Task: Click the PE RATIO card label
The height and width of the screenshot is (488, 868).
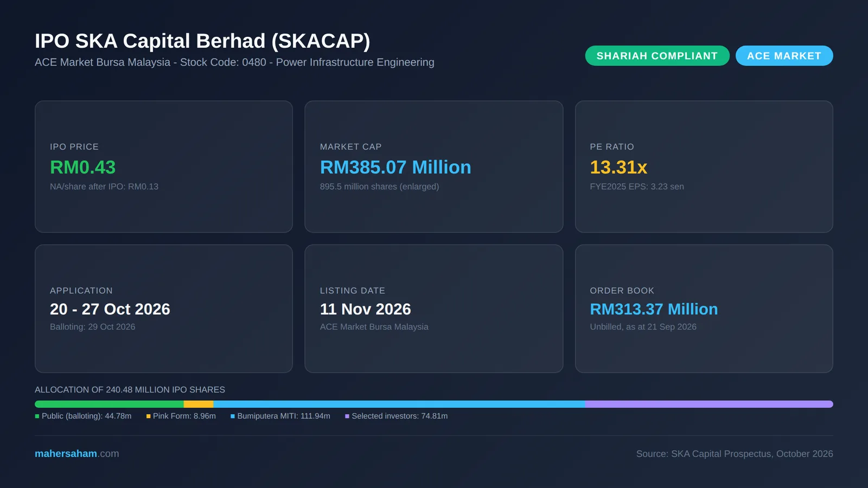Action: (x=612, y=147)
